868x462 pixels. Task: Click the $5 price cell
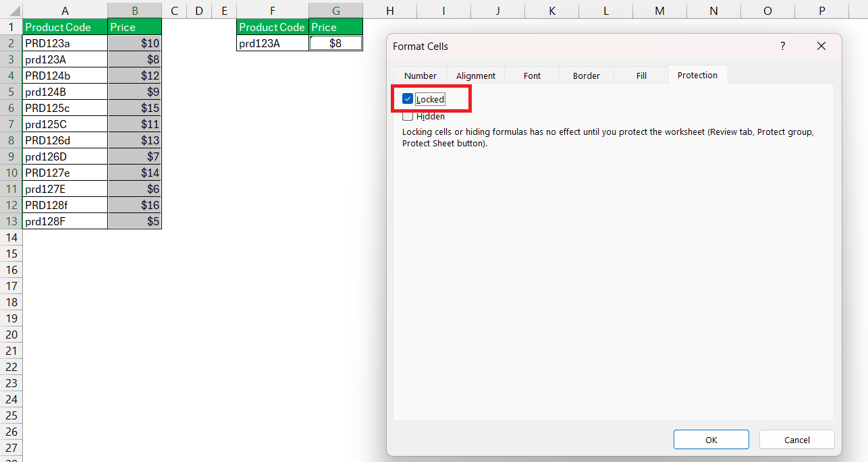(x=135, y=221)
